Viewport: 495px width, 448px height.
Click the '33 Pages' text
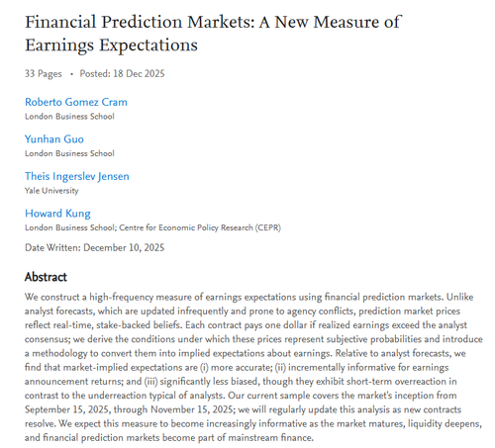44,73
